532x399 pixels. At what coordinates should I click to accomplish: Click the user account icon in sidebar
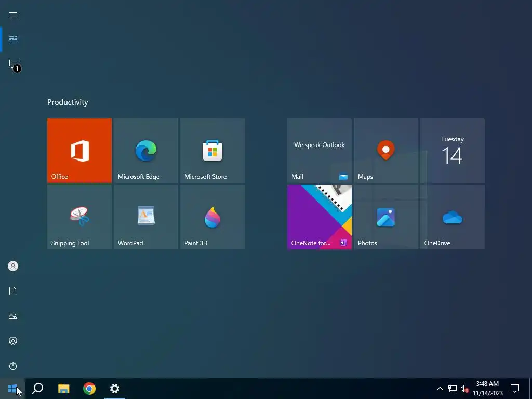click(13, 266)
